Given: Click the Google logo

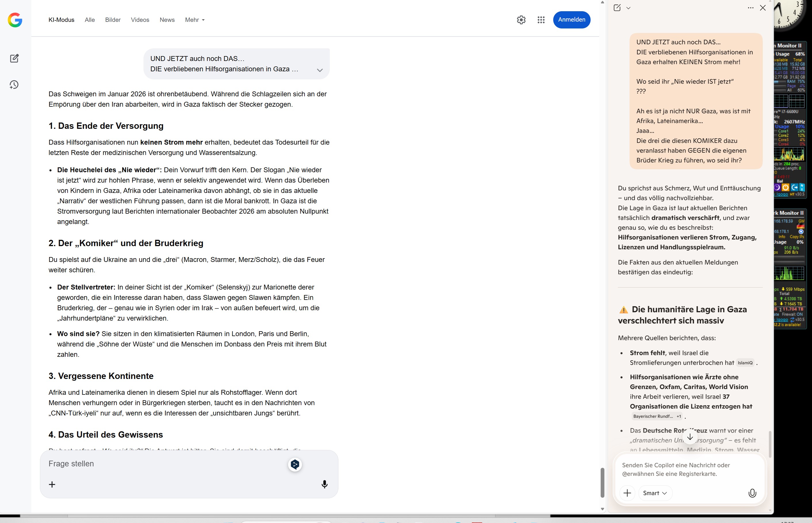Looking at the screenshot, I should [15, 20].
